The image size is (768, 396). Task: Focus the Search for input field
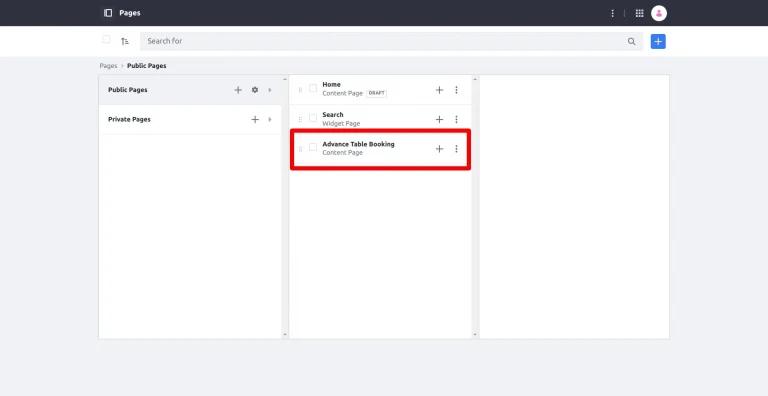click(x=382, y=41)
